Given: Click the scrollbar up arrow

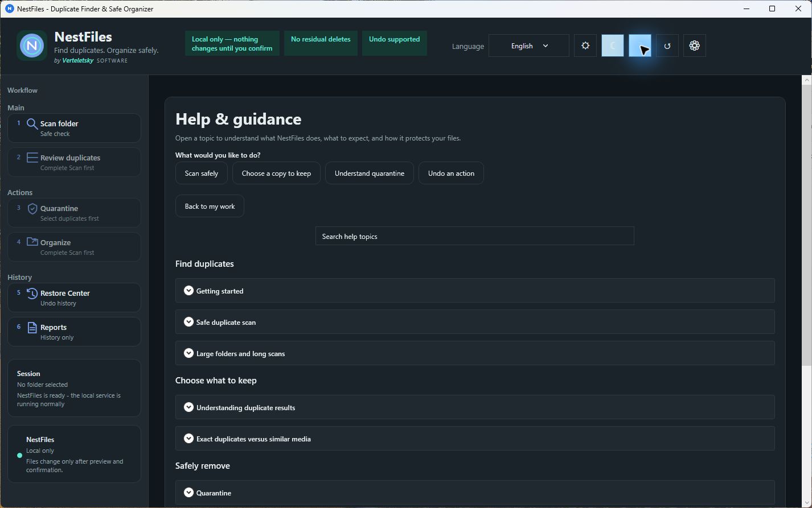Looking at the screenshot, I should [807, 80].
